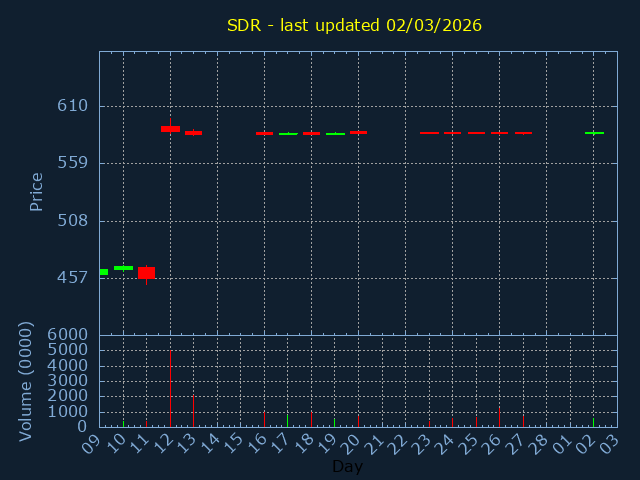Click the 610 price axis label
Viewport: 640px width, 480px height.
(x=71, y=106)
